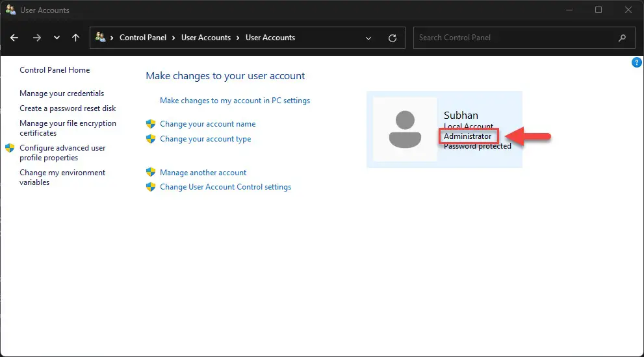This screenshot has width=644, height=357.
Task: Click the search magnifier icon
Action: 622,38
